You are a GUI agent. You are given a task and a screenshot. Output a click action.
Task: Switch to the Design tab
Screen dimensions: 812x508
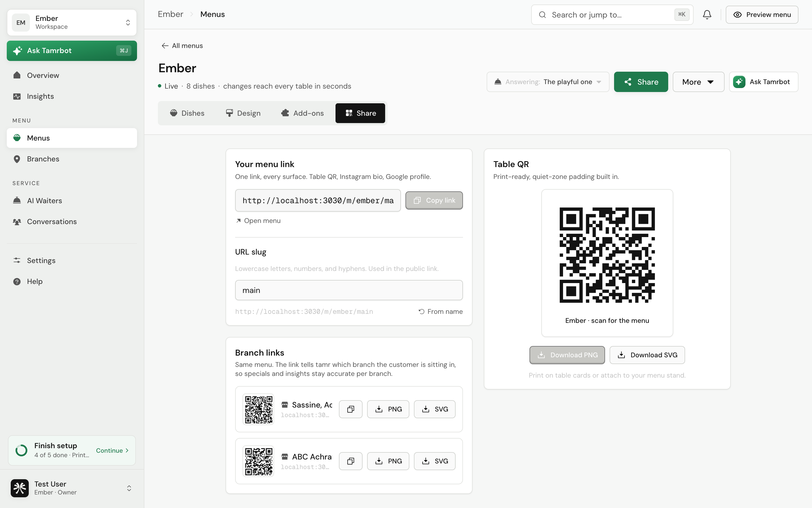(243, 113)
